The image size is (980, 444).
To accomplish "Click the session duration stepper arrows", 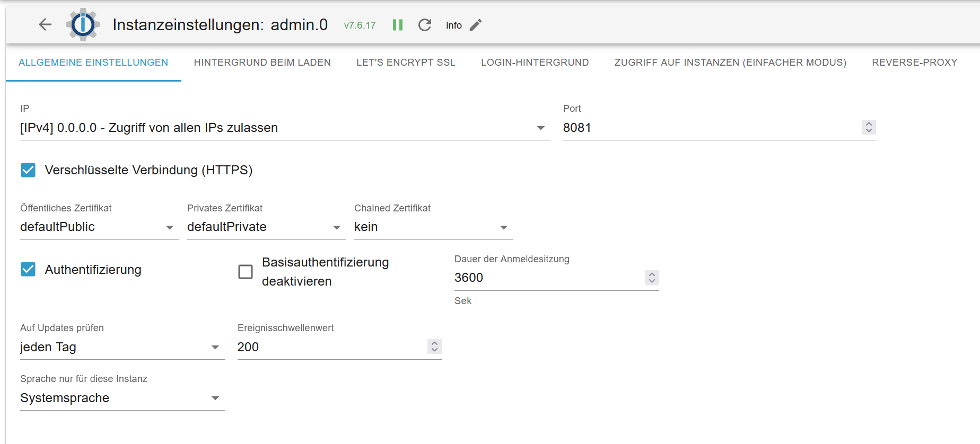I will [652, 278].
